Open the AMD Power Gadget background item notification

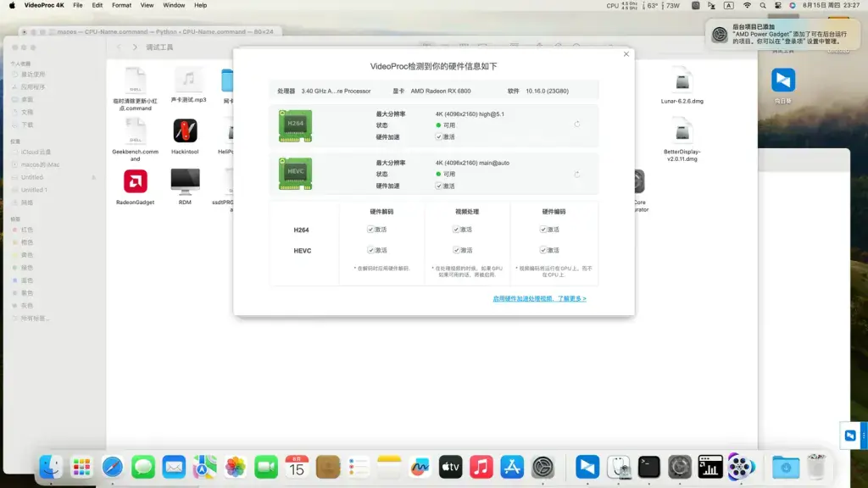pyautogui.click(x=782, y=34)
